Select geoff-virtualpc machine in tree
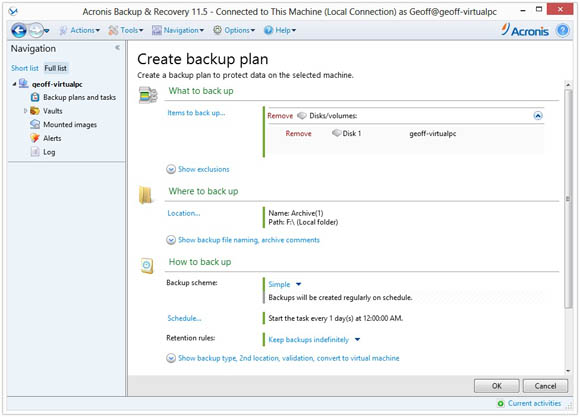 point(57,84)
